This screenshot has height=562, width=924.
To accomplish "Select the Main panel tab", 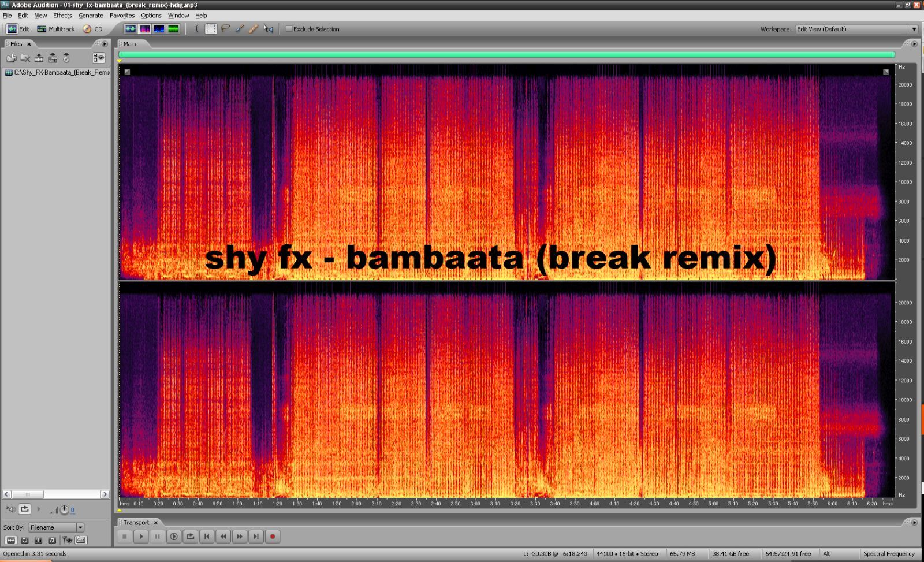I will pos(130,44).
